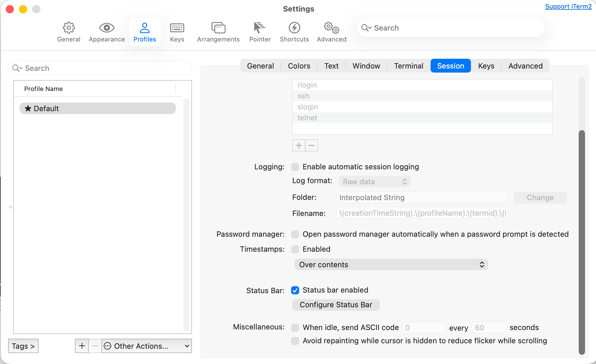The image size is (596, 364).
Task: Open Advanced settings gears icon
Action: (x=331, y=28)
